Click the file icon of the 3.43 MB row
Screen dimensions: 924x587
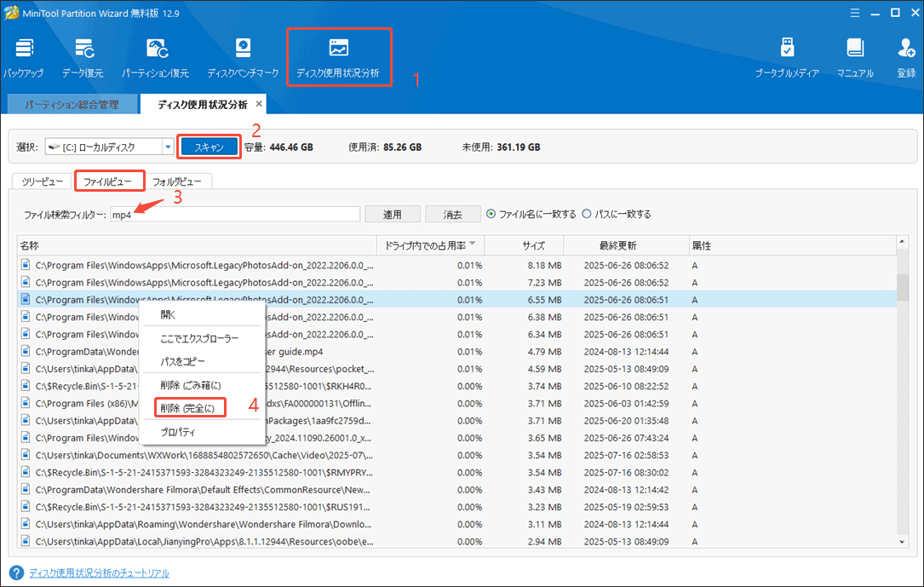pyautogui.click(x=26, y=489)
